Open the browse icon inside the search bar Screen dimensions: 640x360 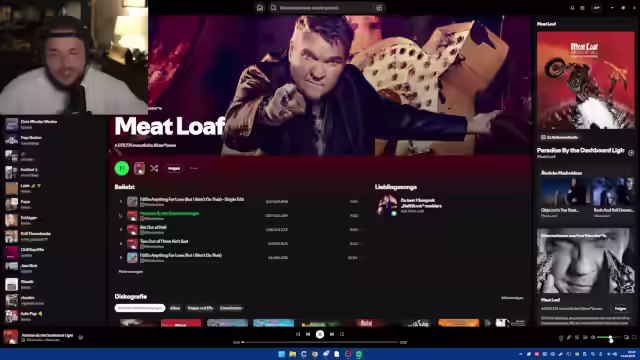(x=379, y=8)
